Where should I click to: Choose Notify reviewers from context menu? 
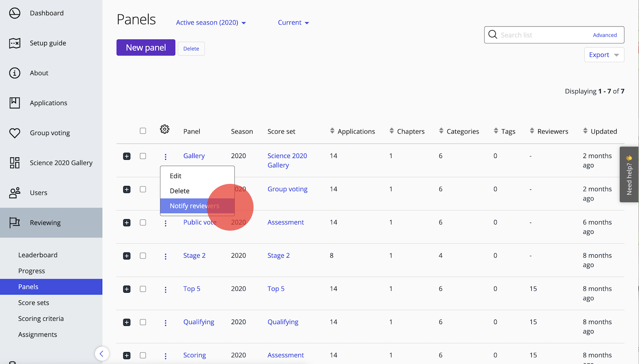[x=194, y=206]
